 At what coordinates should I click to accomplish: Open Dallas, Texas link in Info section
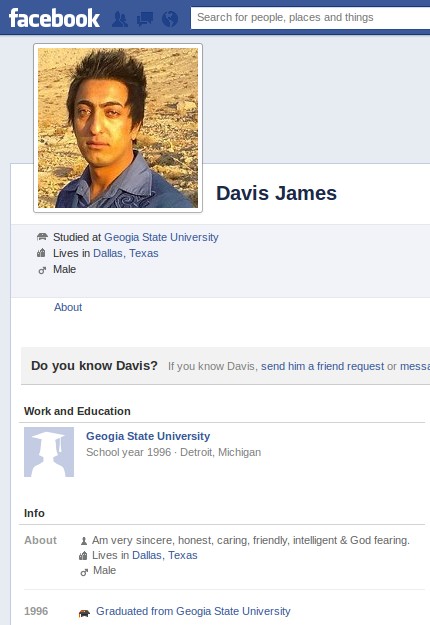[165, 555]
